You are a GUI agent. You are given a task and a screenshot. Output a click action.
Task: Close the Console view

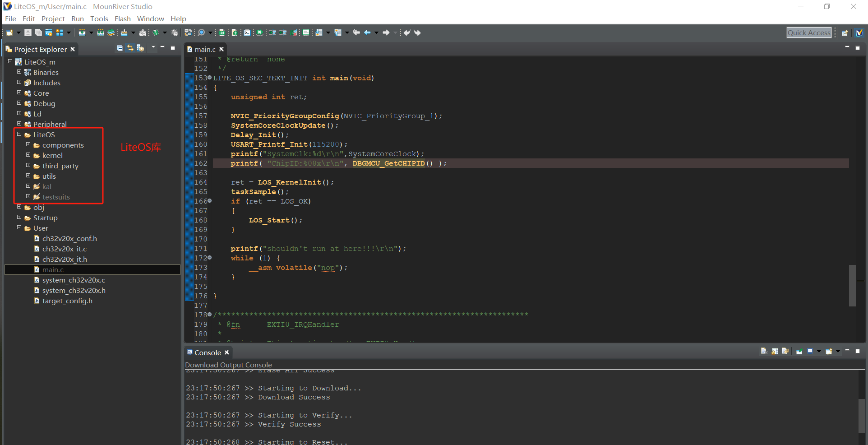pyautogui.click(x=227, y=352)
